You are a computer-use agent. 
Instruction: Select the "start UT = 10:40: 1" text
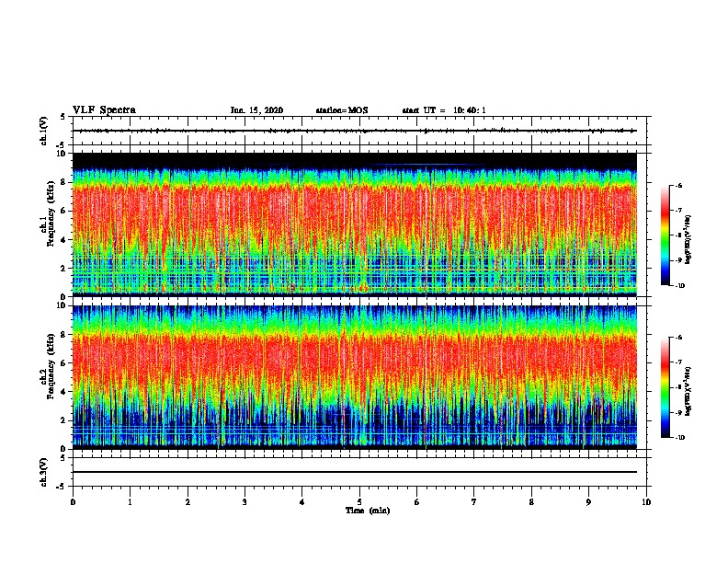(x=444, y=110)
